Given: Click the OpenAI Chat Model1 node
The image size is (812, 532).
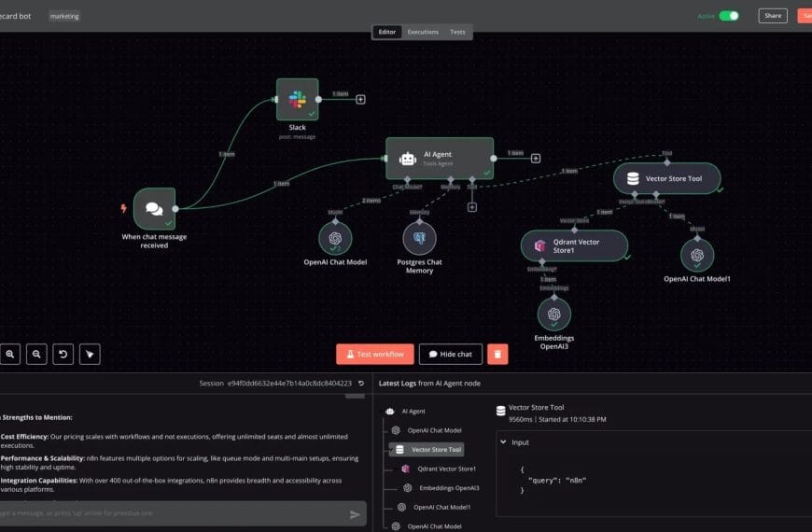Looking at the screenshot, I should coord(697,256).
